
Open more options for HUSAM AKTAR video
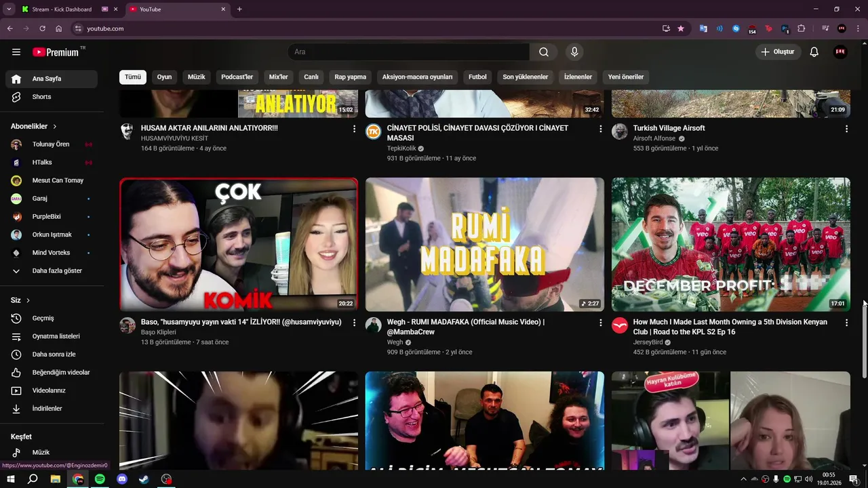coord(354,129)
